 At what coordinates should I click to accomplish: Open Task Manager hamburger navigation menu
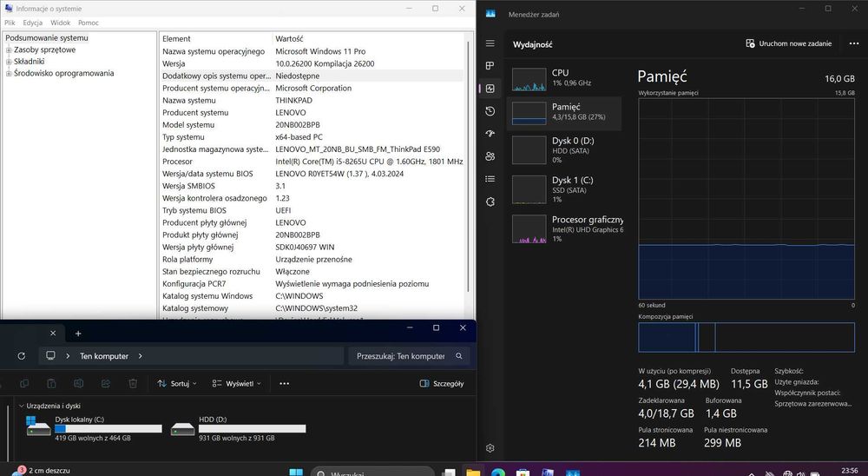tap(490, 43)
